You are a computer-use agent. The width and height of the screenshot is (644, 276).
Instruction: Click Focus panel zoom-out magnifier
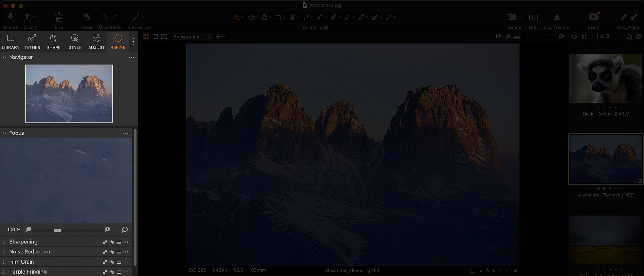click(x=28, y=229)
